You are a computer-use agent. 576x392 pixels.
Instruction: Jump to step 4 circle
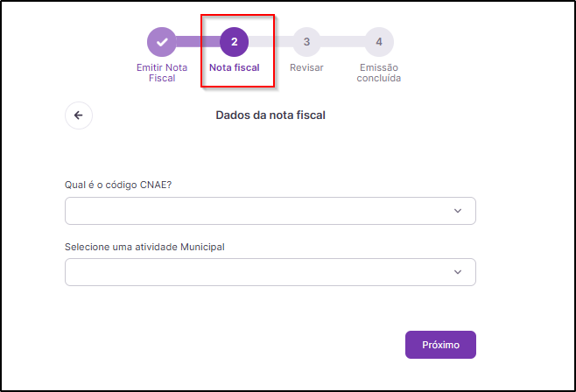click(379, 42)
